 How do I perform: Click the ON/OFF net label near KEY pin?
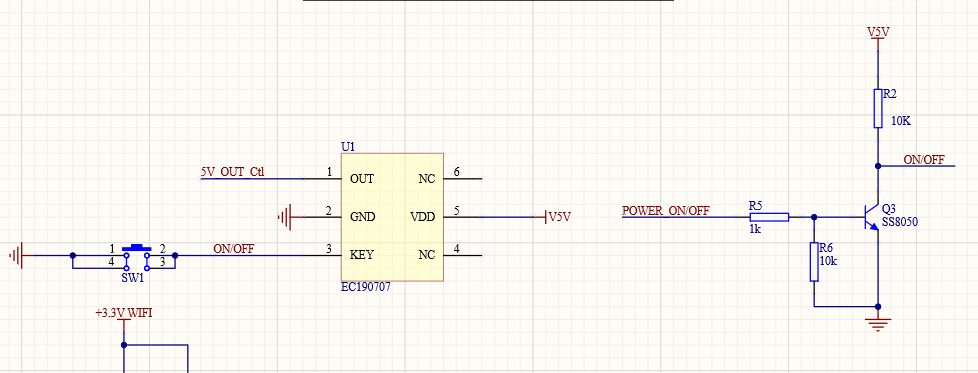click(x=233, y=248)
